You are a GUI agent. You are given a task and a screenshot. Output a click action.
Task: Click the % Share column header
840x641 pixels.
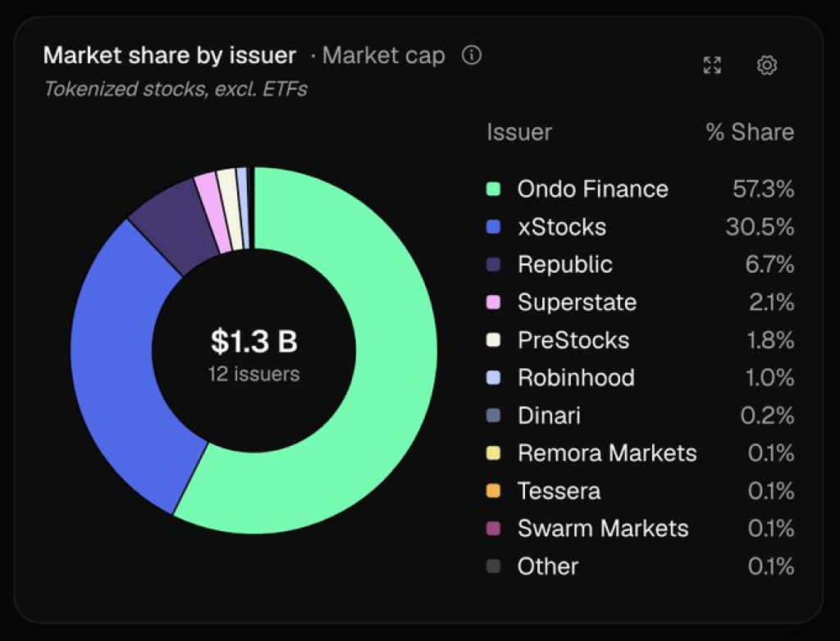tap(750, 132)
